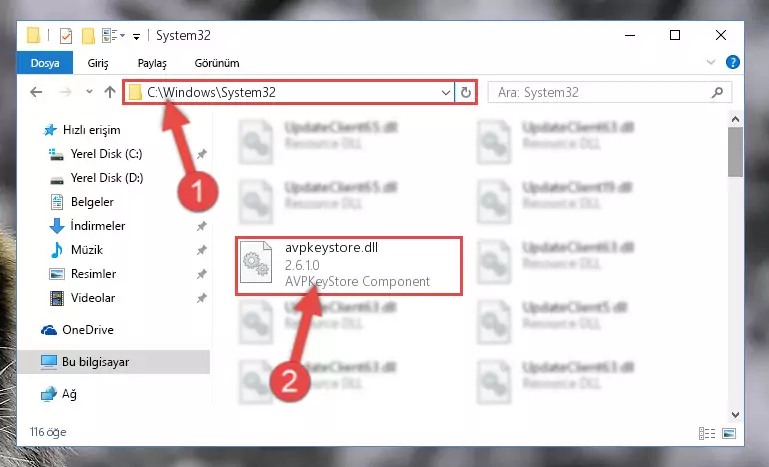Viewport: 769px width, 467px height.
Task: Open Yerel Disk (C:) in sidebar
Action: click(106, 154)
